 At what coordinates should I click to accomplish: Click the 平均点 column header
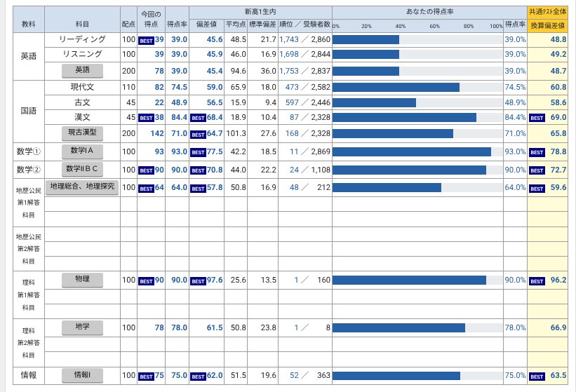tap(236, 25)
